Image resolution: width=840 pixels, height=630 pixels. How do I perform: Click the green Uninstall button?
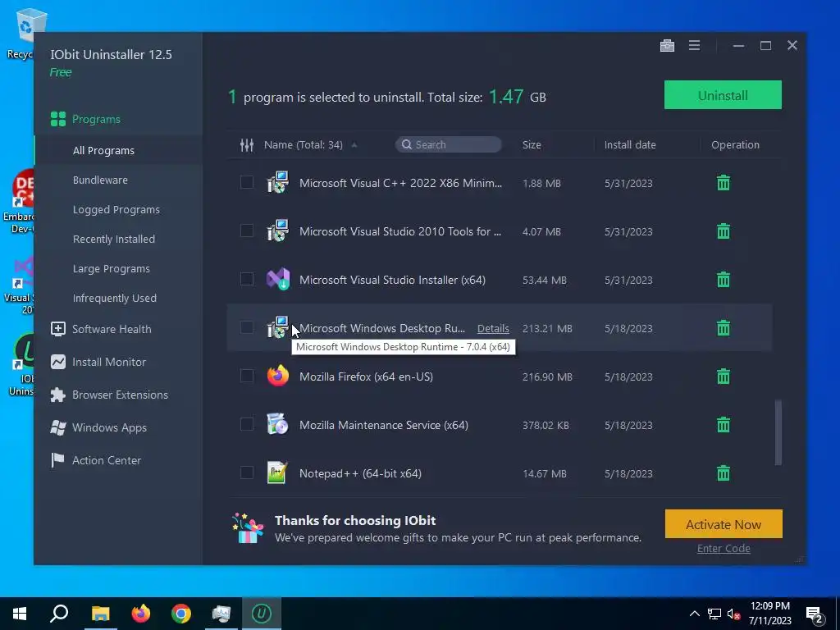723,95
